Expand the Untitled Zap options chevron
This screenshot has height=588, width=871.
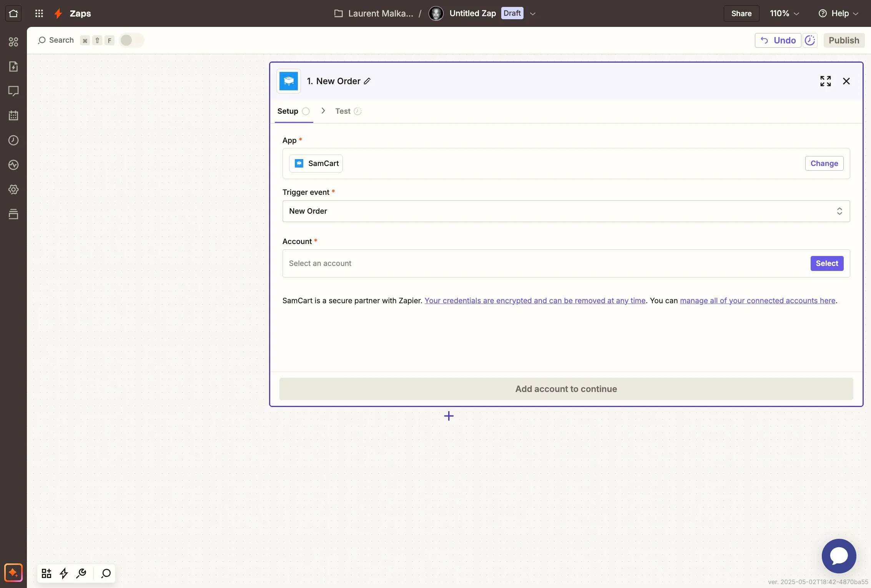532,13
